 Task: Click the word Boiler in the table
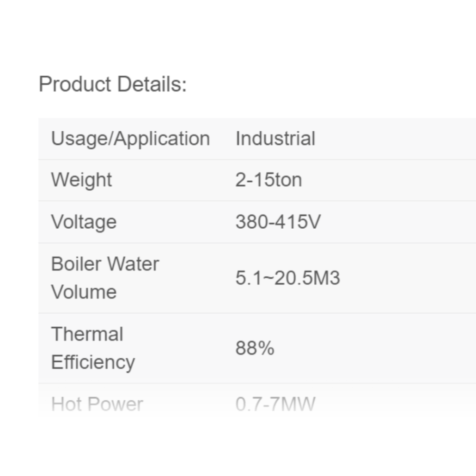[x=76, y=263]
